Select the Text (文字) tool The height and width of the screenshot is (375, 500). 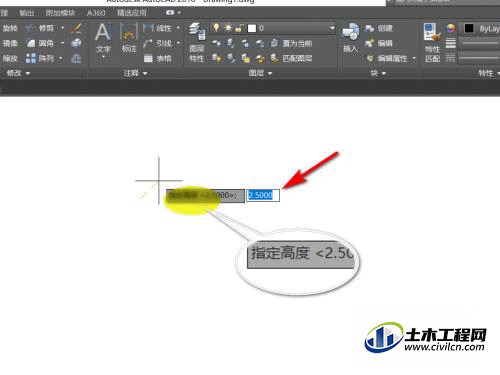[103, 37]
